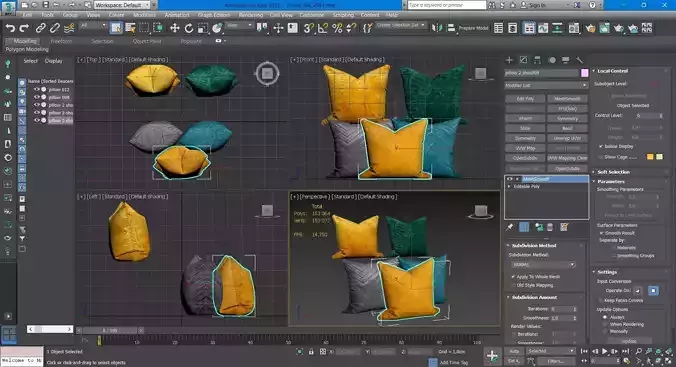Screen dimensions: 676x367
Task: Collapse the Subdivision Amount rollout
Action: (535, 298)
